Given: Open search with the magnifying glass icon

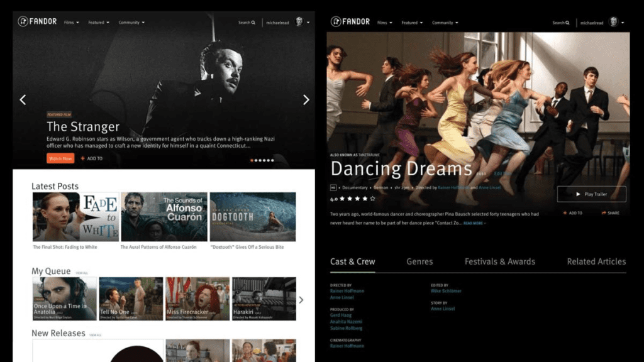Looking at the screenshot, I should point(253,22).
